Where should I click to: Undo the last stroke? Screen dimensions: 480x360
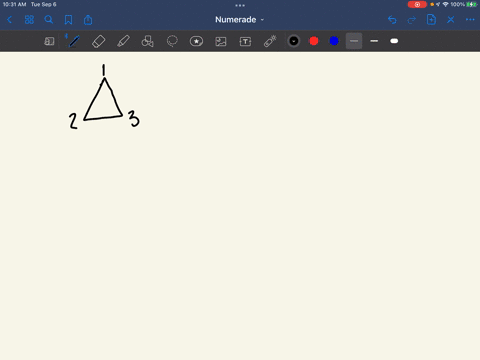point(392,20)
